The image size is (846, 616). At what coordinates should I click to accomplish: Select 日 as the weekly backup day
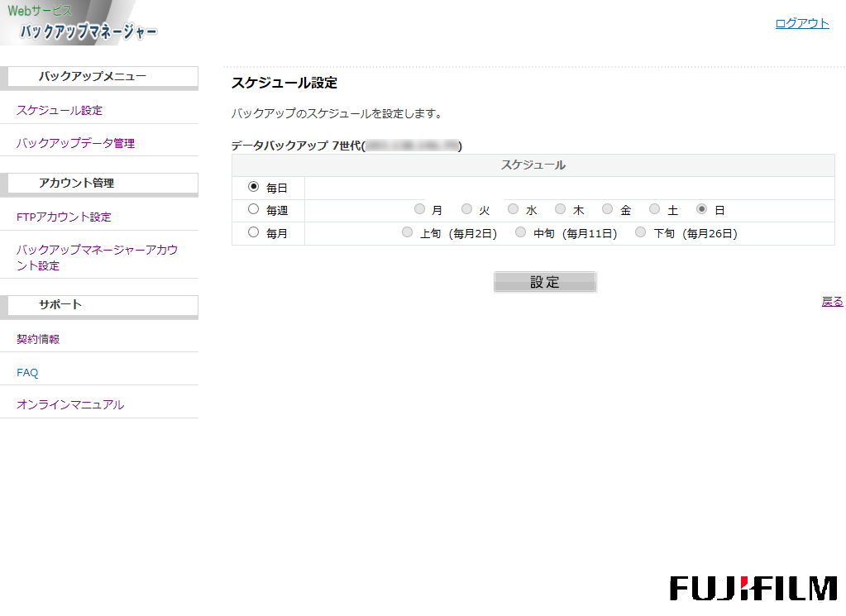(x=701, y=209)
